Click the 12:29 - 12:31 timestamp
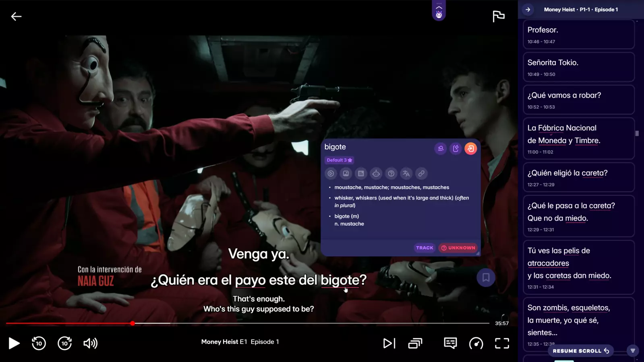 [540, 230]
